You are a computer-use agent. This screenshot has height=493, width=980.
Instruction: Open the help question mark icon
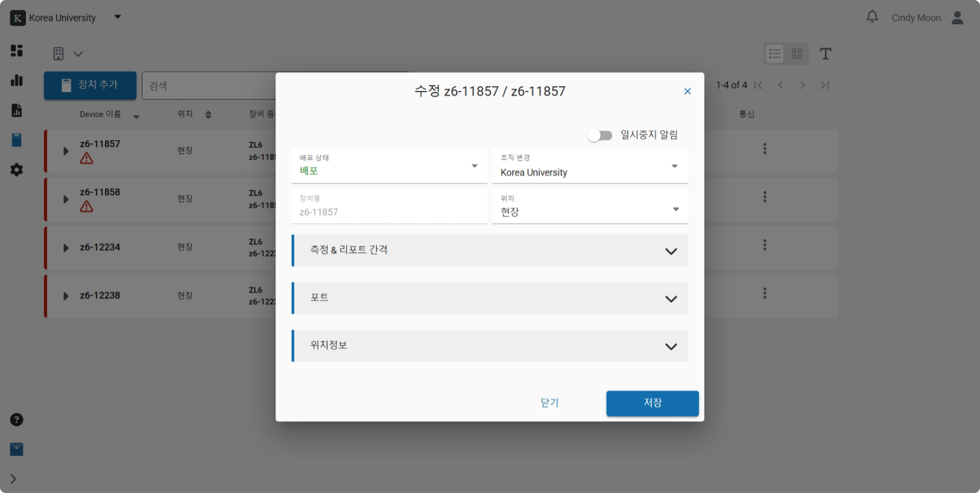(17, 420)
